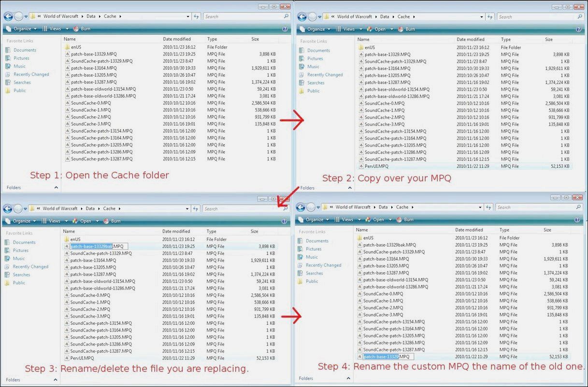The image size is (588, 387).
Task: Sort by Date modified in Step 1 window
Action: (177, 39)
